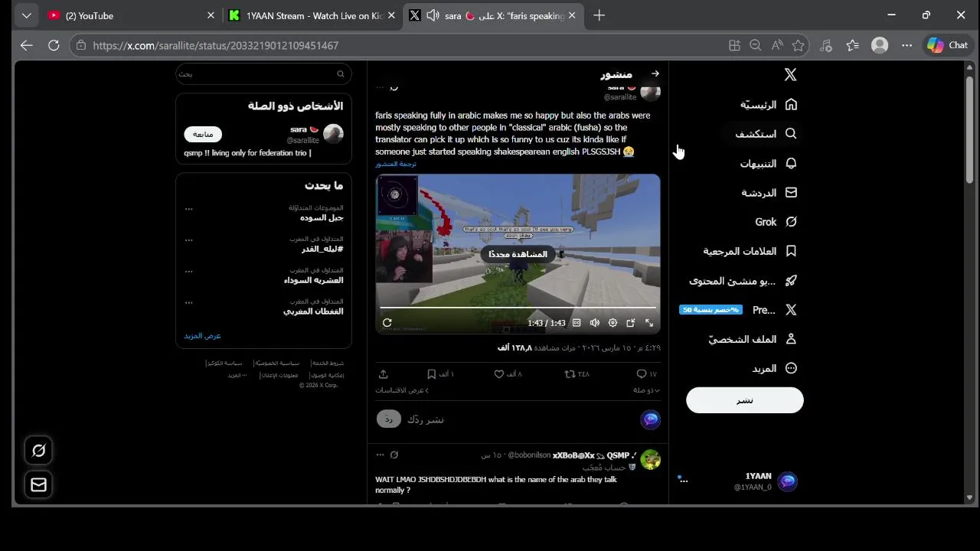
Task: Open floating Grok button
Action: click(x=38, y=452)
